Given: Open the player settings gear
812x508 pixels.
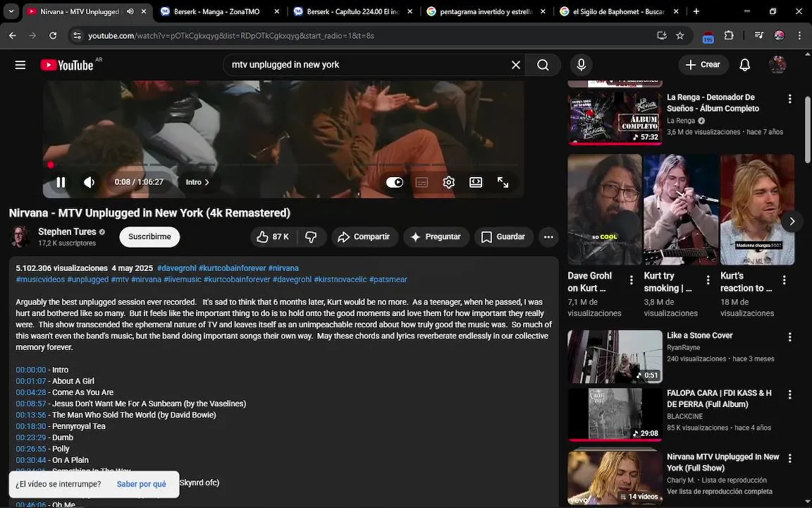Looking at the screenshot, I should point(448,183).
